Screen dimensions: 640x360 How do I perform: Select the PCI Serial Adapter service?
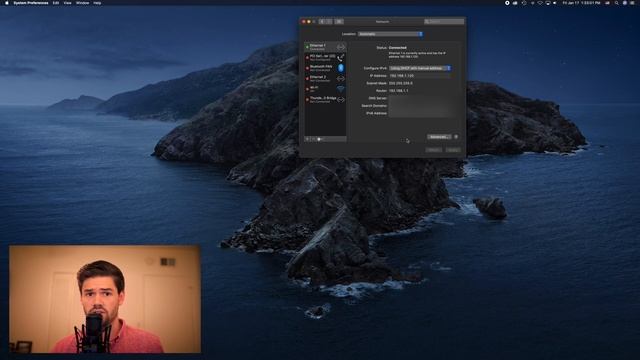click(325, 57)
